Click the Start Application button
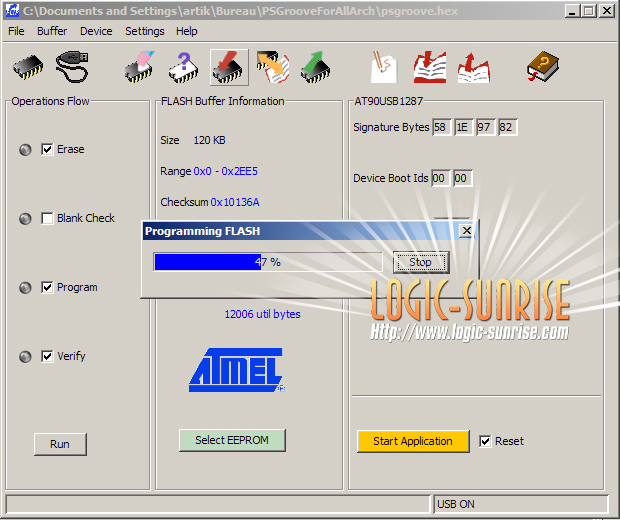620x520 pixels. tap(412, 441)
